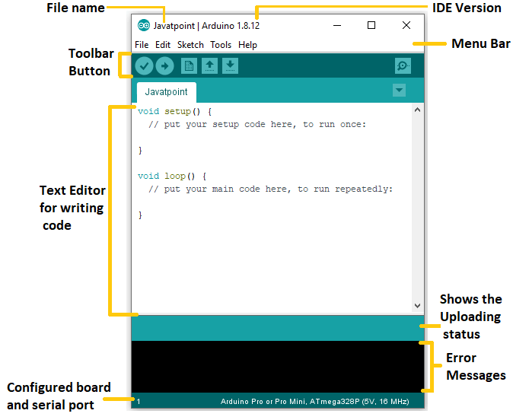The height and width of the screenshot is (420, 513).
Task: Click the 'Arduino Pro or Pro Mini' board status text
Action: click(315, 401)
